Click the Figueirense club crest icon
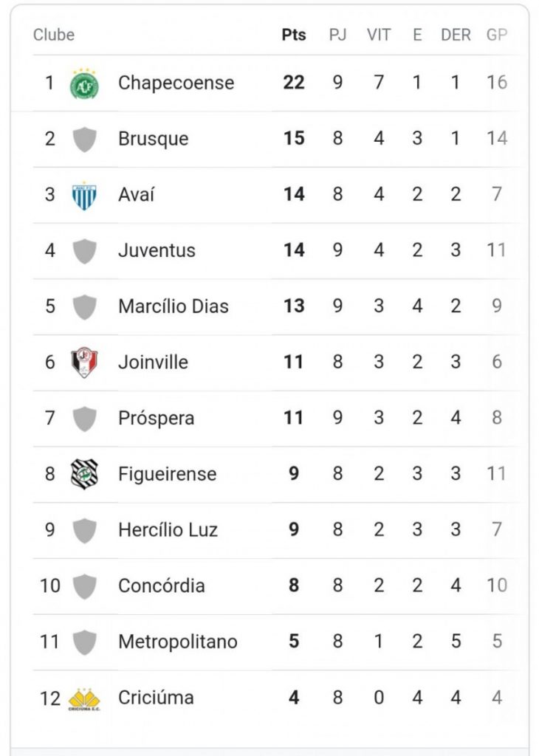539x756 pixels. (84, 474)
